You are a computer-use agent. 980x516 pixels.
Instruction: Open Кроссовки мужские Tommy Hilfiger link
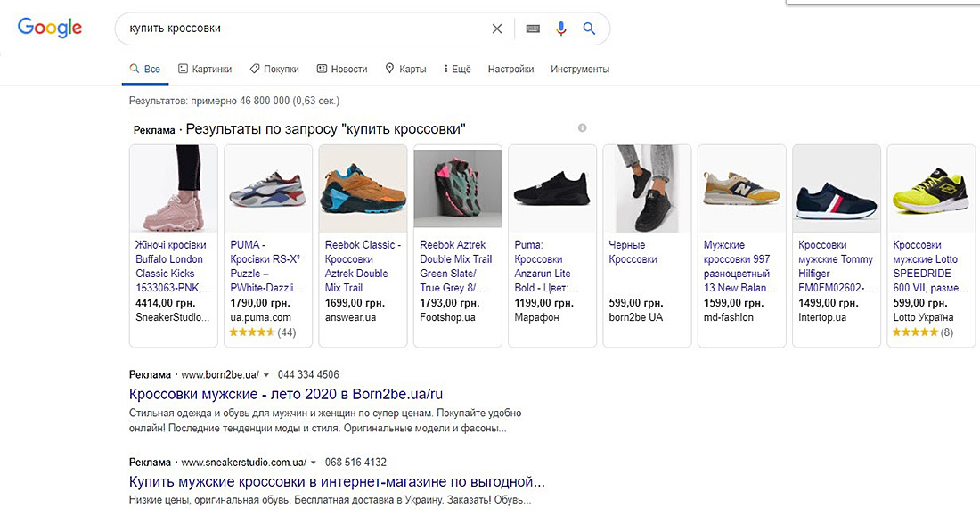pyautogui.click(x=836, y=266)
